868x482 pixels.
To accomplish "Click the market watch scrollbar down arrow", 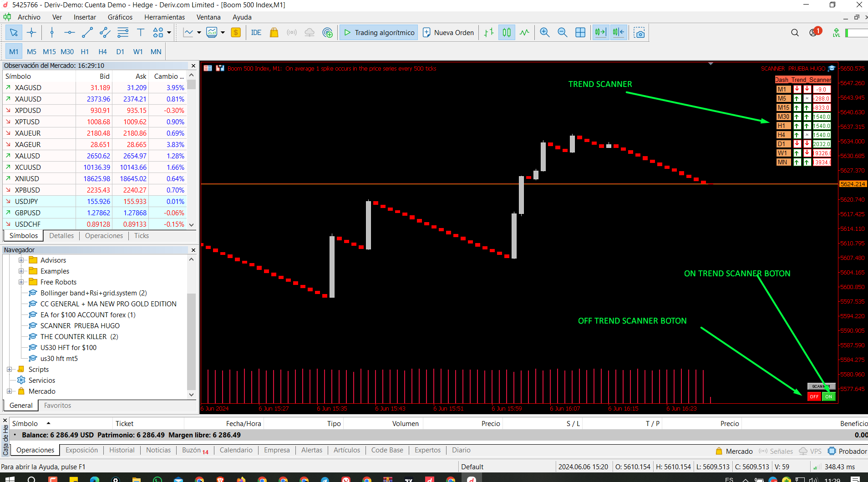I will 192,224.
